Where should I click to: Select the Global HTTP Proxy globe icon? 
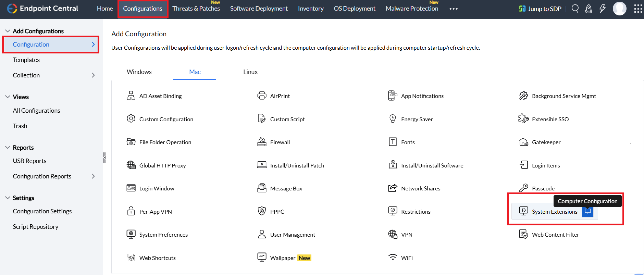[131, 165]
